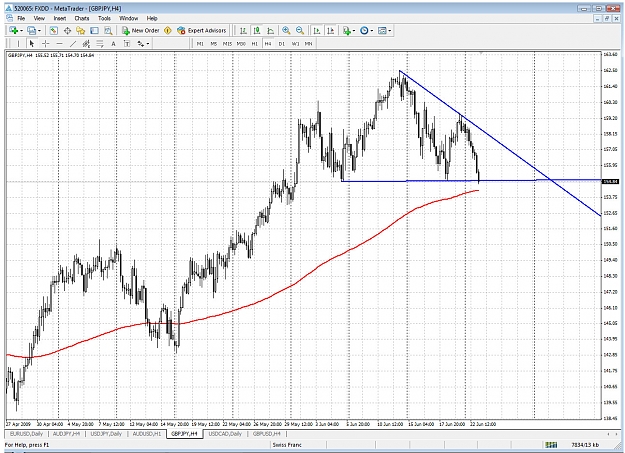The height and width of the screenshot is (453, 625).
Task: Switch chart to M1 timeframe
Action: pos(200,43)
